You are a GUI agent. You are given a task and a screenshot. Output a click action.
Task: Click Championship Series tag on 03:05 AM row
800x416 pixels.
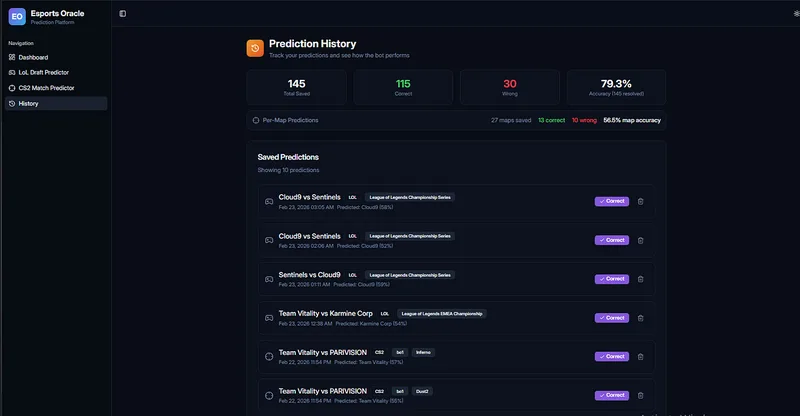click(x=410, y=198)
